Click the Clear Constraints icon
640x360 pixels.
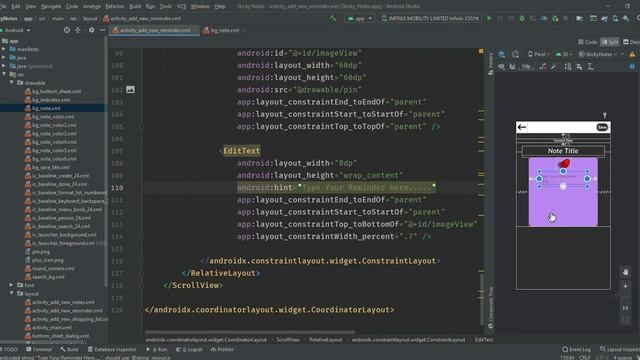[542, 67]
